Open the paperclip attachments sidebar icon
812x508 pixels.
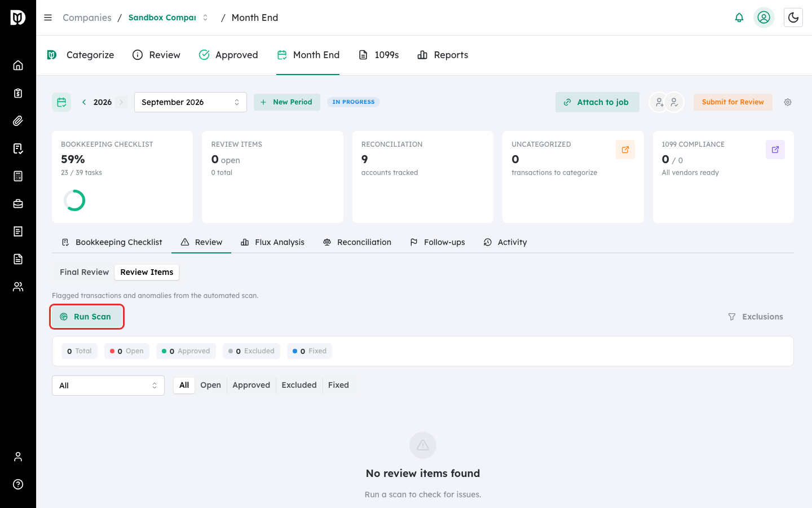18,121
